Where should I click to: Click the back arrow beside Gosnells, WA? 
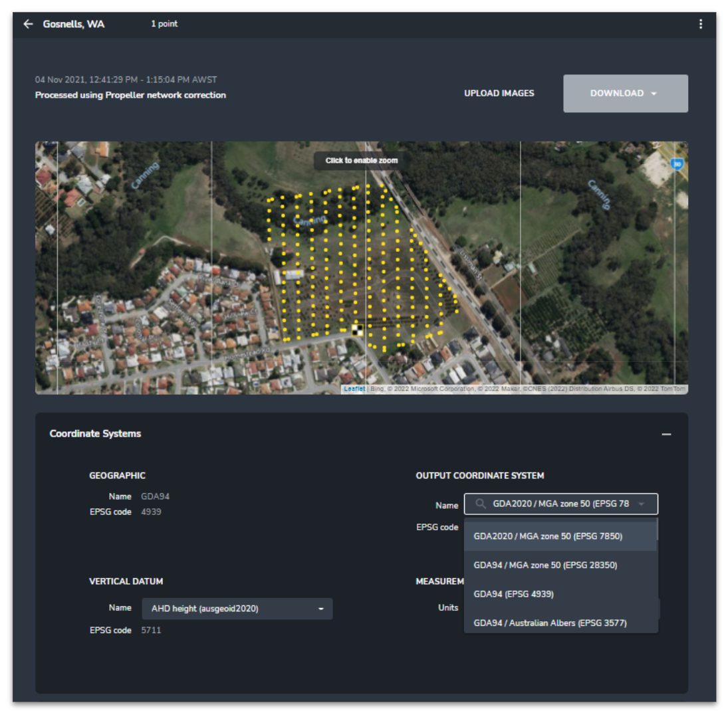point(27,23)
